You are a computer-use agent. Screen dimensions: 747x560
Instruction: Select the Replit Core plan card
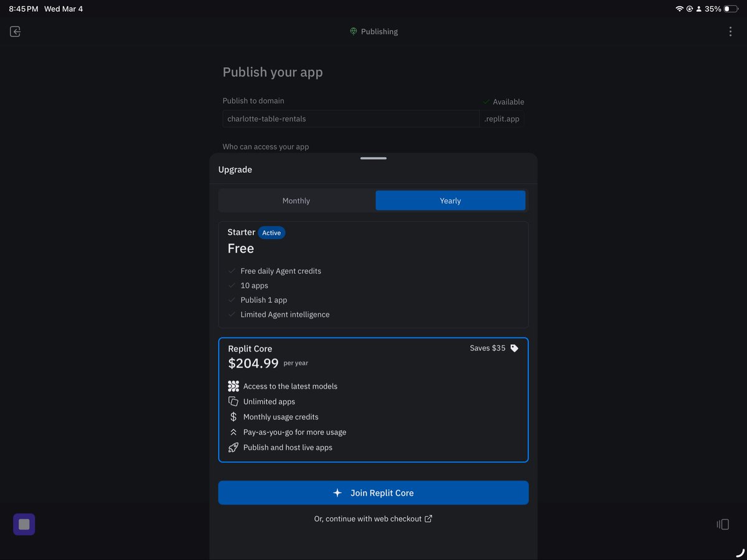[x=374, y=400]
